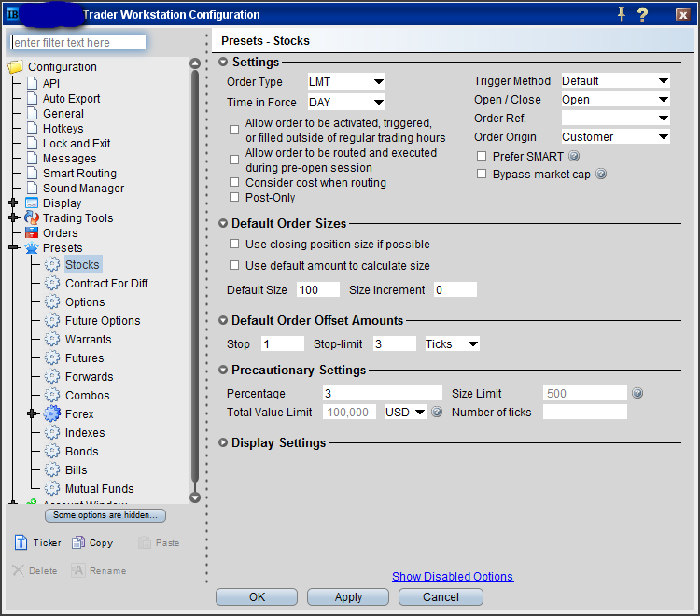The width and height of the screenshot is (700, 616).
Task: Click Some options are hidden button
Action: click(x=105, y=515)
